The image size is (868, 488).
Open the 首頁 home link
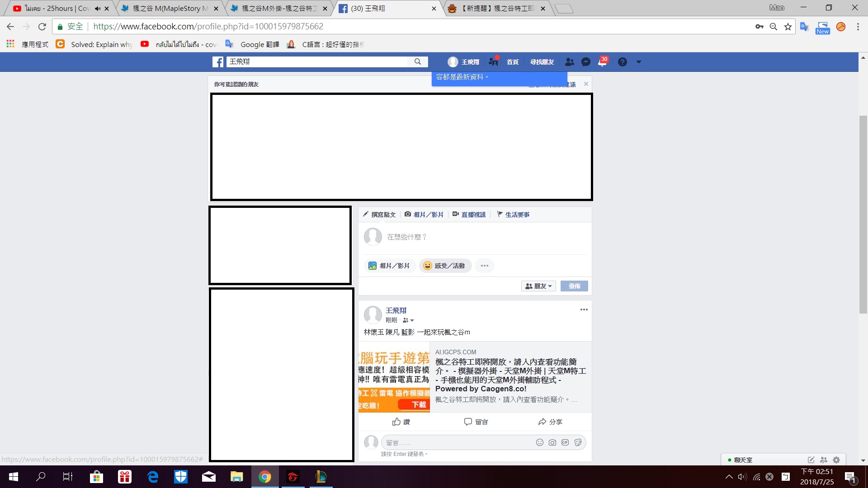point(513,62)
